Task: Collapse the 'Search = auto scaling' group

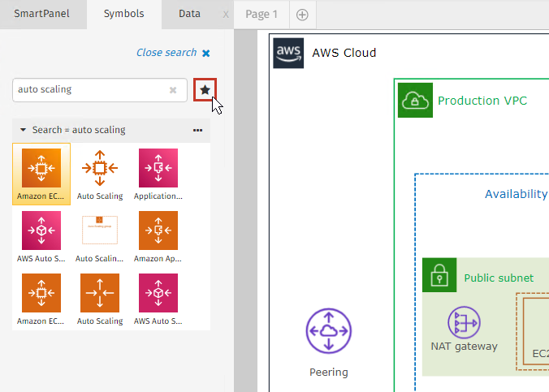Action: tap(24, 130)
